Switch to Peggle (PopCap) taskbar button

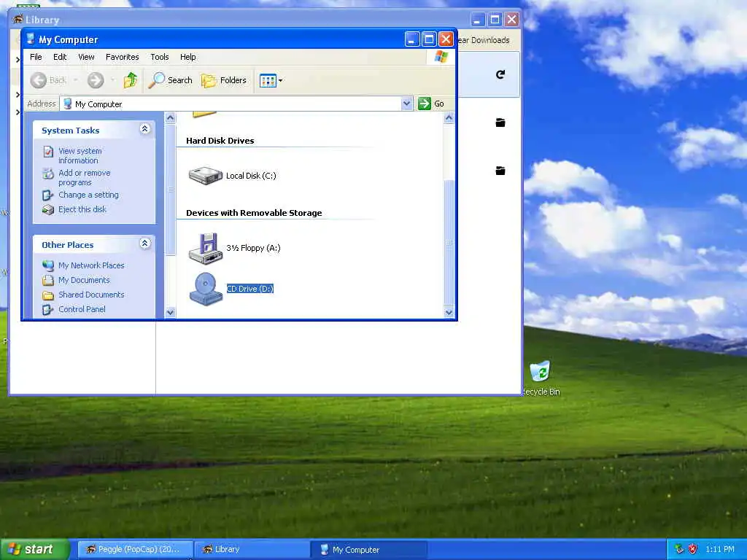135,550
